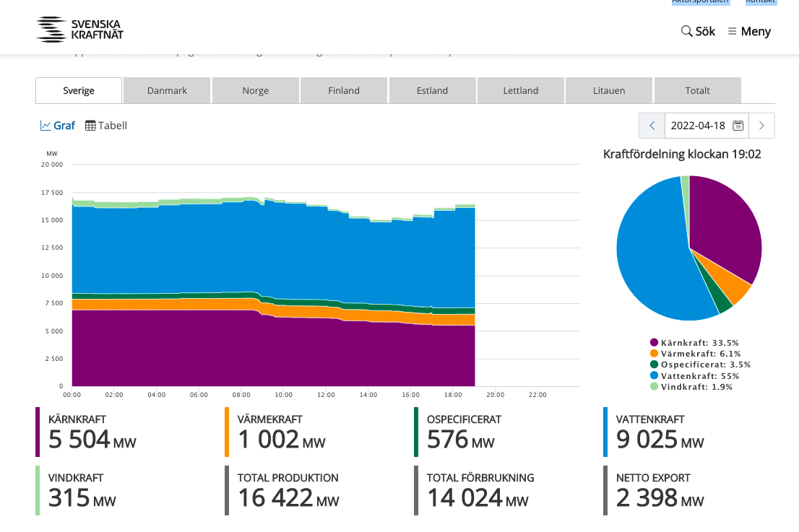Viewport: 799px width, 532px height.
Task: Click the orange Värmekraft pie slice
Action: 730,282
